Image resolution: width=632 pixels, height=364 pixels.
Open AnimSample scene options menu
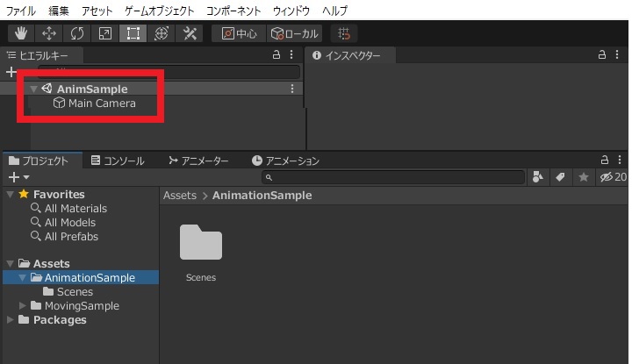pos(292,89)
